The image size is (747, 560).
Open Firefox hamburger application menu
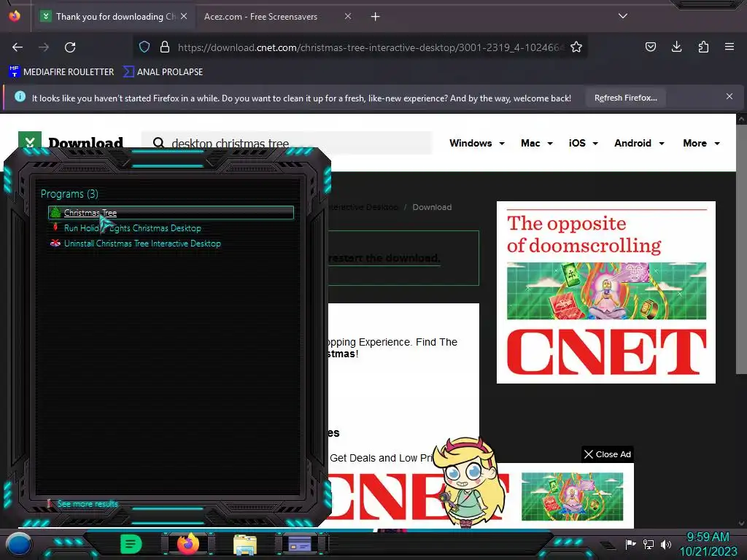(729, 47)
